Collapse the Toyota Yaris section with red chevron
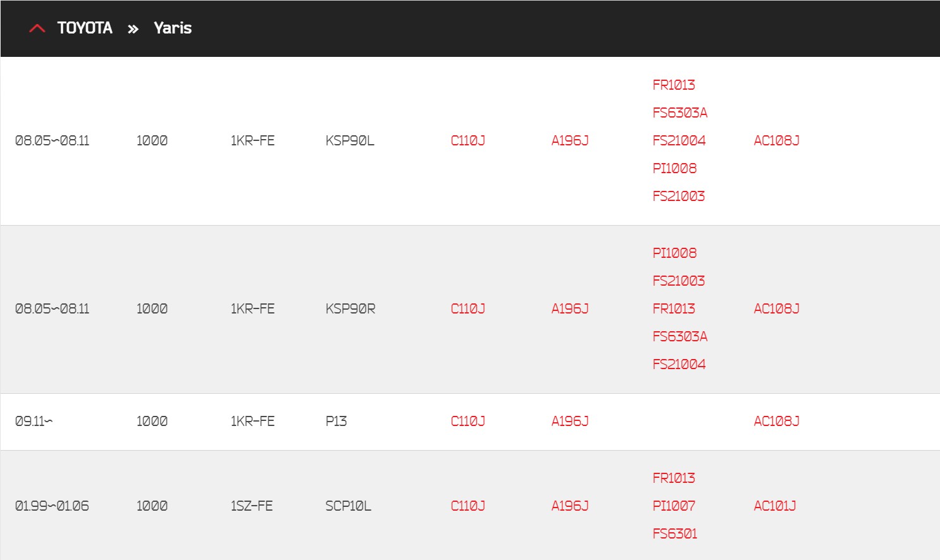The width and height of the screenshot is (940, 560). point(37,28)
